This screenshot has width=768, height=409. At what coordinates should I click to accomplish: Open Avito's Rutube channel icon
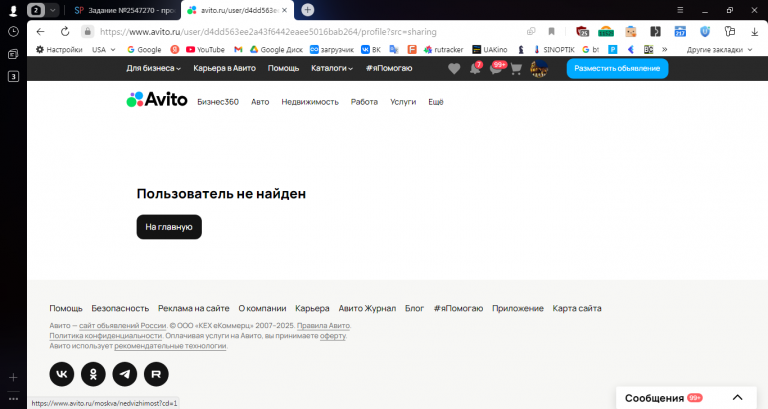156,374
